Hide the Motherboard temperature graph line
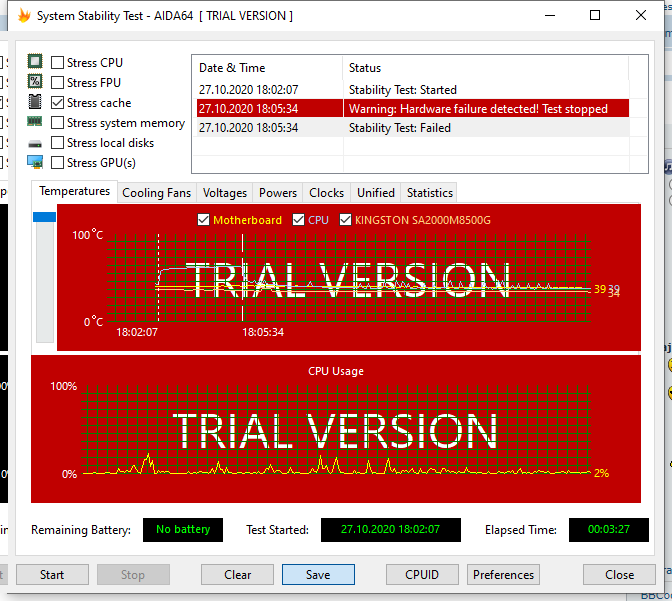Screen dimensions: 672x601 [x=204, y=220]
